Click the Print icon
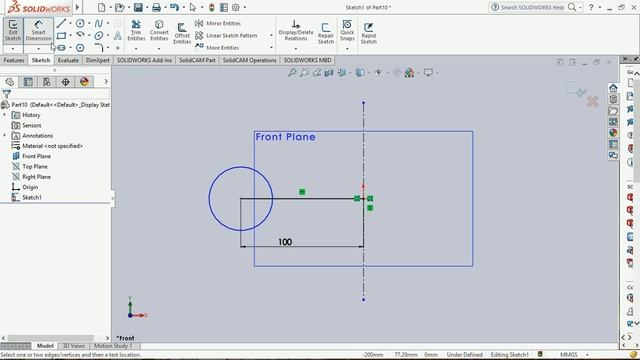This screenshot has width=640, height=360. tap(156, 7)
